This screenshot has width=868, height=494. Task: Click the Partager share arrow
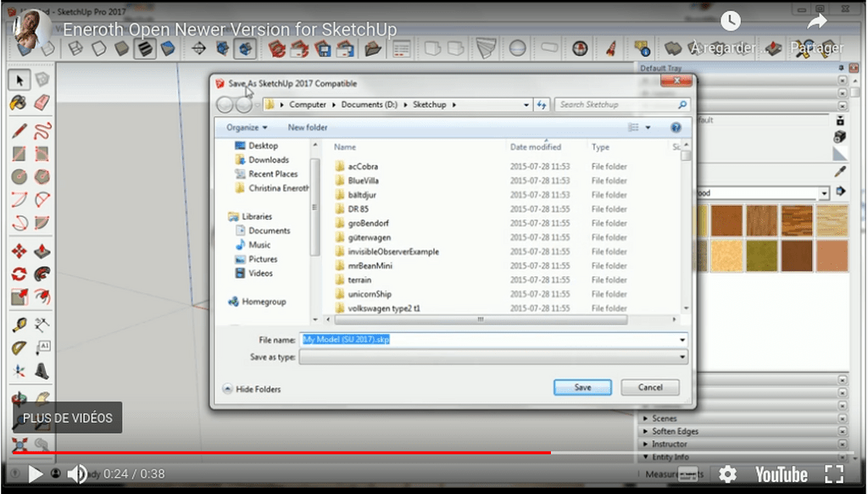(816, 22)
